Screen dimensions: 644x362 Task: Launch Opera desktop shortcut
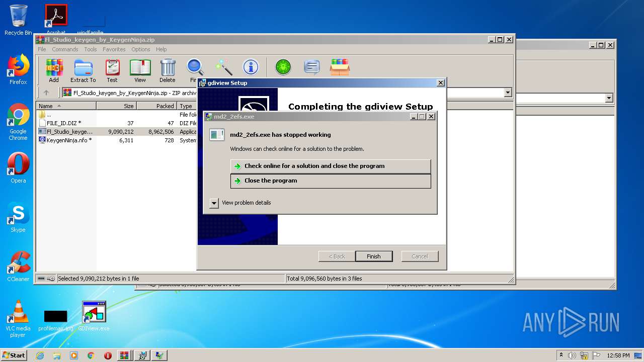coord(18,168)
